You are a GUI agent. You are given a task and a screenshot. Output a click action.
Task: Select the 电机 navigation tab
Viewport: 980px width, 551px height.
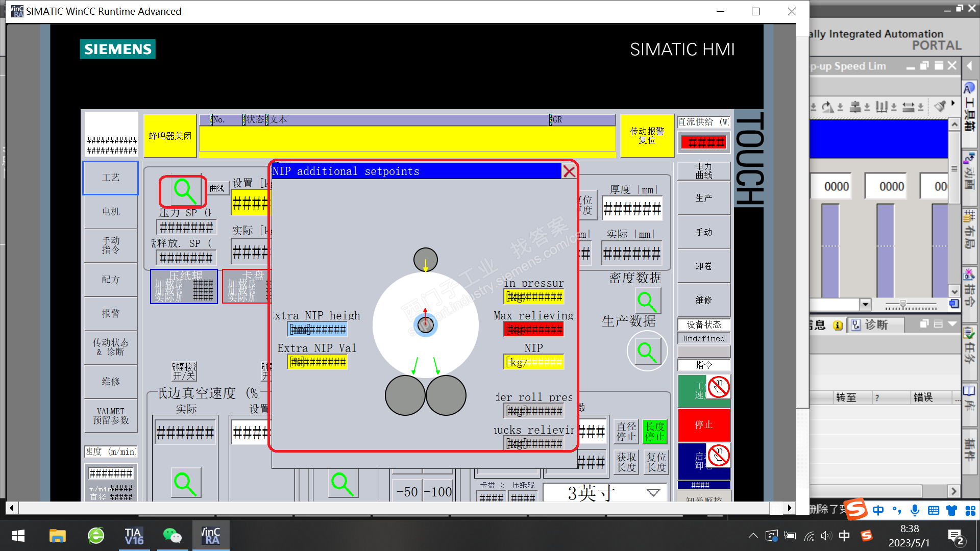[111, 212]
